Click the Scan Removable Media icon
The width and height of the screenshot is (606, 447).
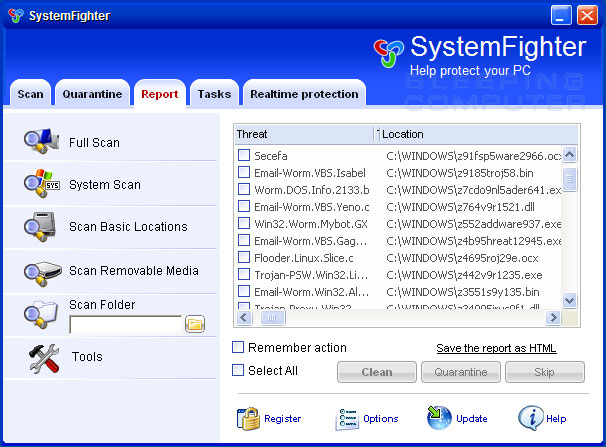(42, 273)
